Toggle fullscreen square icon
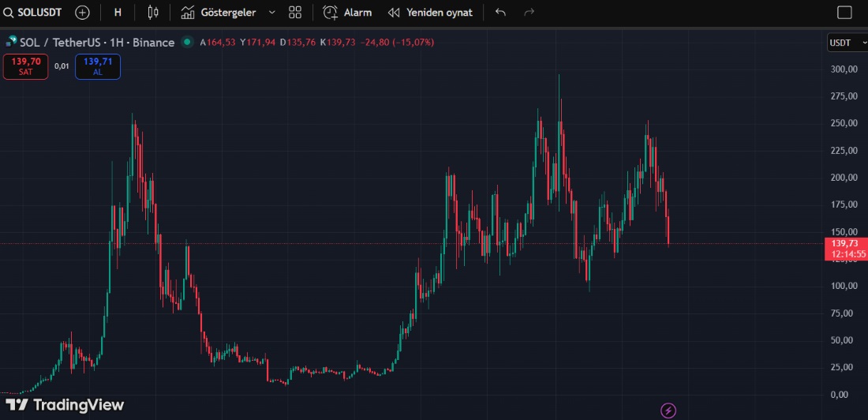868x420 pixels. pos(844,12)
